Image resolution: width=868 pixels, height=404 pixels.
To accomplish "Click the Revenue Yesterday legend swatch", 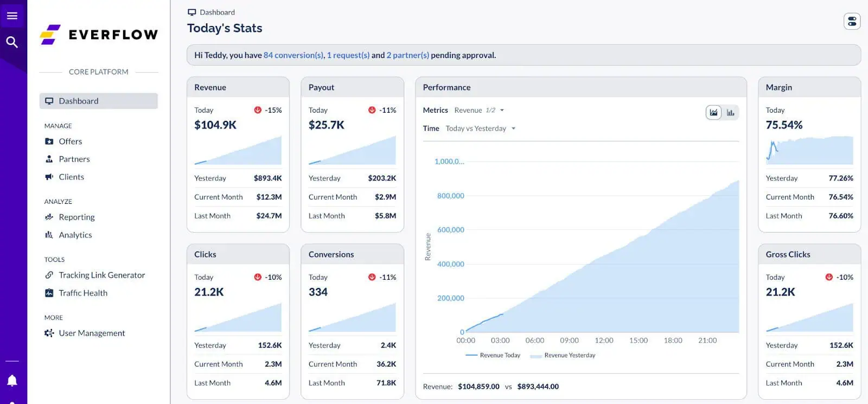I will (x=535, y=356).
